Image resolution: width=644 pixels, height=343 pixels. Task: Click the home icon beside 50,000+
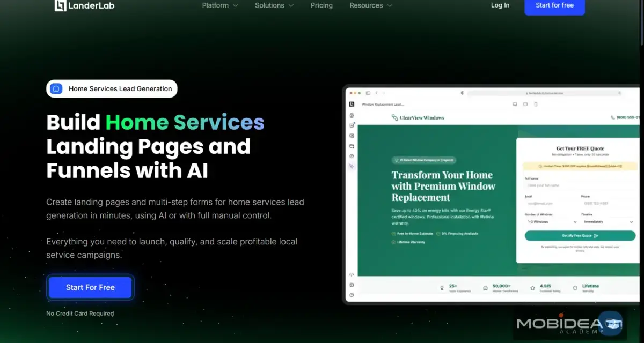tap(486, 288)
